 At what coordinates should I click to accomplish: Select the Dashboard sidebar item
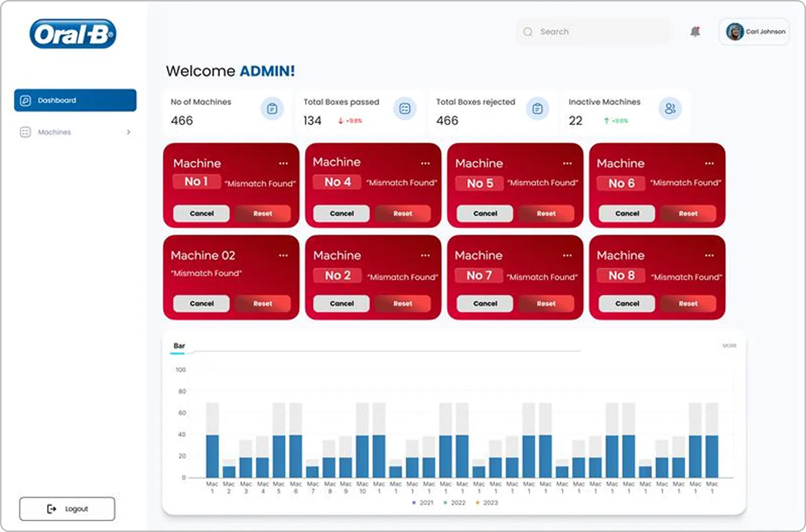coord(75,100)
